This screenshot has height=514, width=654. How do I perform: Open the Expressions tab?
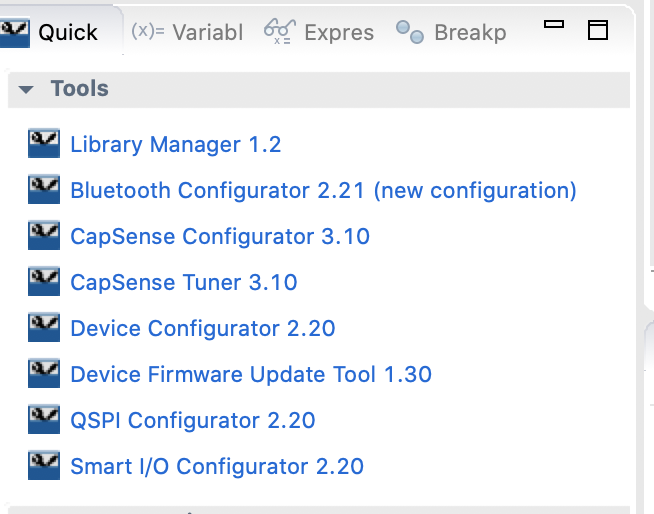[319, 32]
